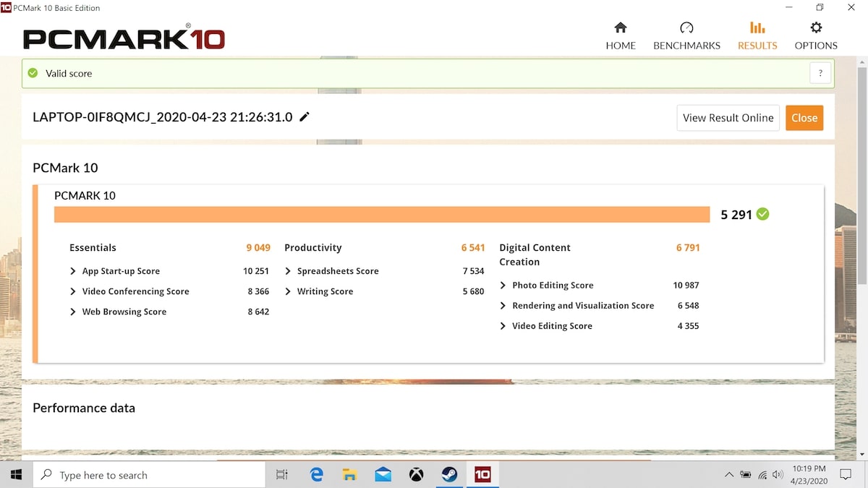
Task: Click the taskbar search box
Action: [149, 475]
